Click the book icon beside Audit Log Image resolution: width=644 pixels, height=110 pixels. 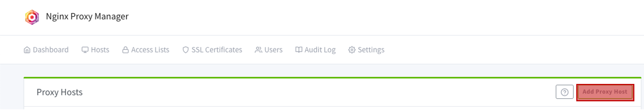[x=299, y=50]
